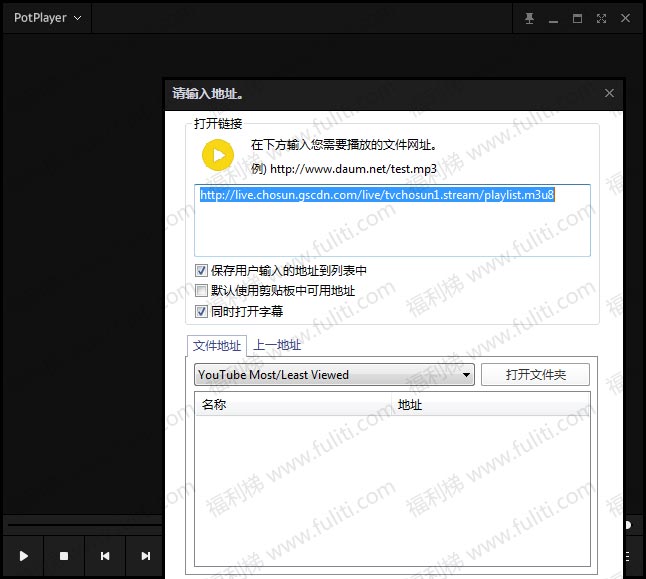Pin the PotPlayer window on top
The height and width of the screenshot is (579, 646).
point(530,19)
